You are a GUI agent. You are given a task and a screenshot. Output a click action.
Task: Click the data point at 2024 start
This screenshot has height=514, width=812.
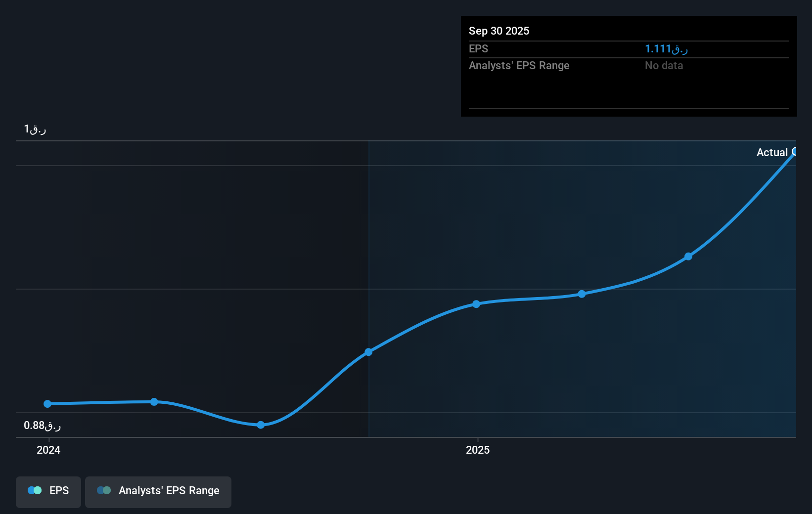[x=47, y=404]
